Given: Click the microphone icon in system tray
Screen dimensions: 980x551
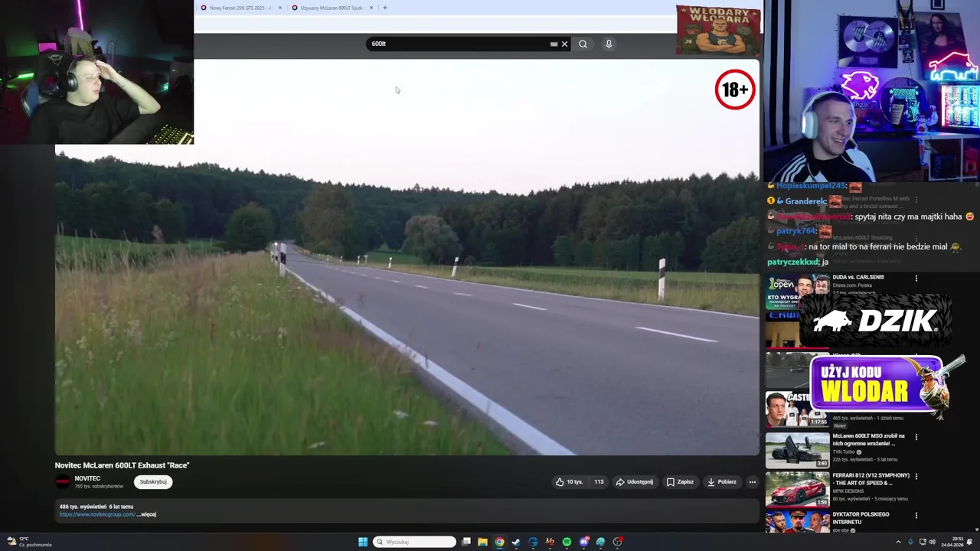Looking at the screenshot, I should coord(910,542).
